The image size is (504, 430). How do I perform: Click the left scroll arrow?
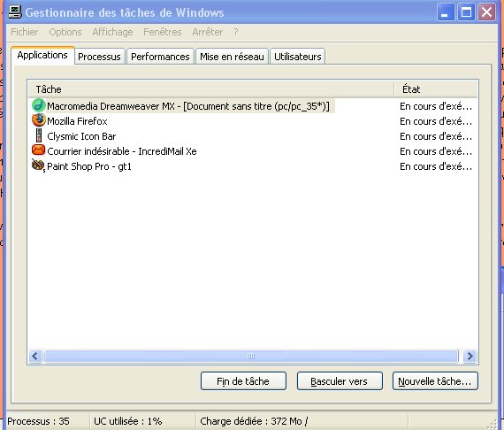[35, 356]
